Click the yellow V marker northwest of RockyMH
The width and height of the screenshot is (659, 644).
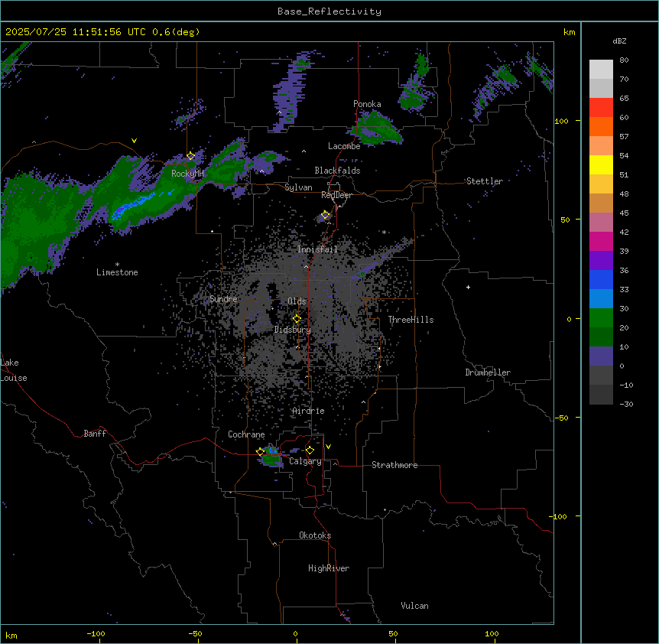(x=134, y=141)
